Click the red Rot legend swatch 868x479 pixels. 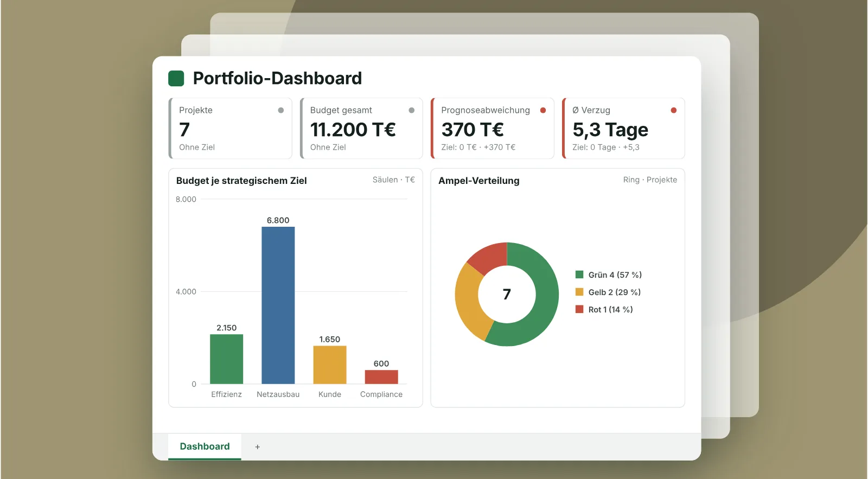[579, 309]
